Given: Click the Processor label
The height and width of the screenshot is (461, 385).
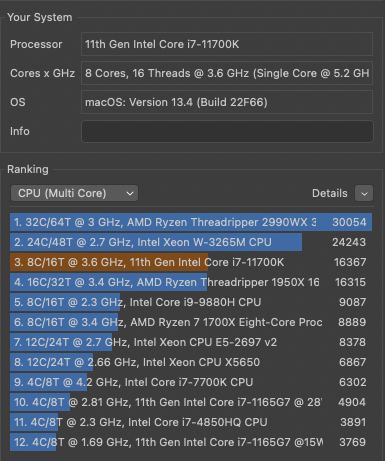Looking at the screenshot, I should click(x=36, y=44).
